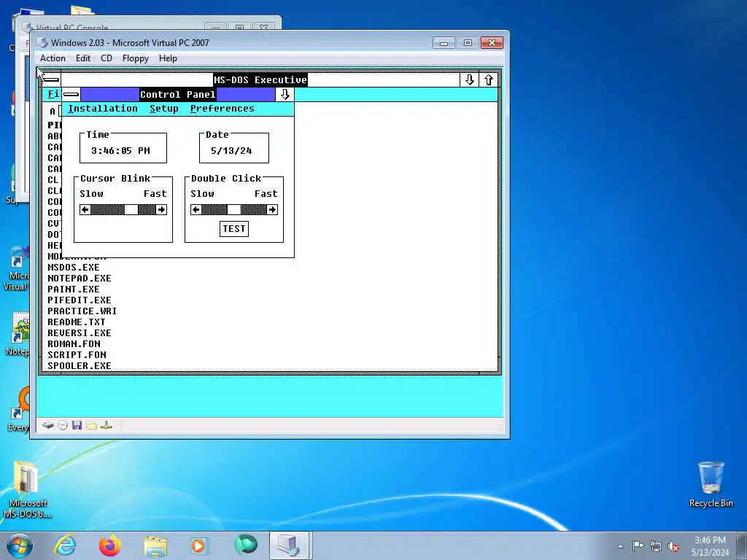Click Cursor Blink slider left arrow

click(x=85, y=209)
